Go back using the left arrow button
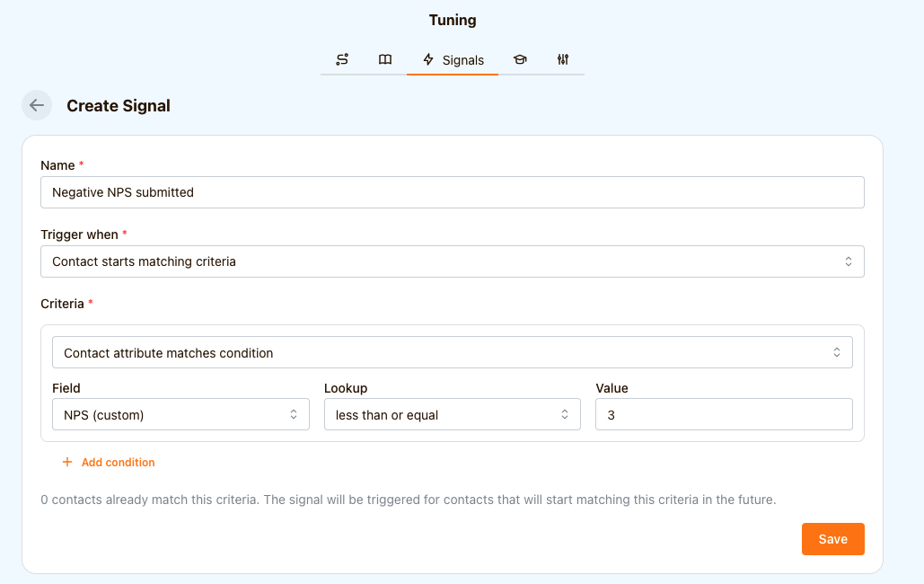 [x=37, y=105]
